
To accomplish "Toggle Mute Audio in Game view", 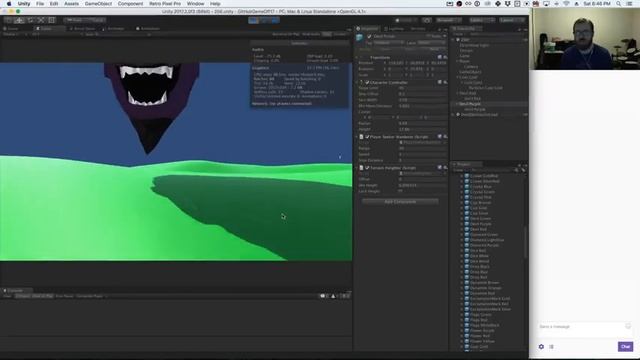I will click(311, 34).
